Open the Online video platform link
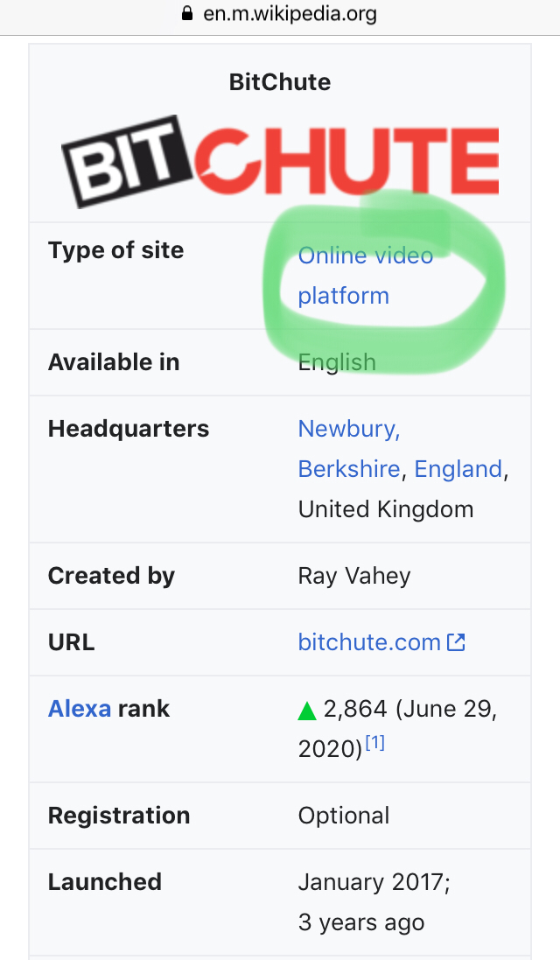The height and width of the screenshot is (960, 560). click(366, 276)
